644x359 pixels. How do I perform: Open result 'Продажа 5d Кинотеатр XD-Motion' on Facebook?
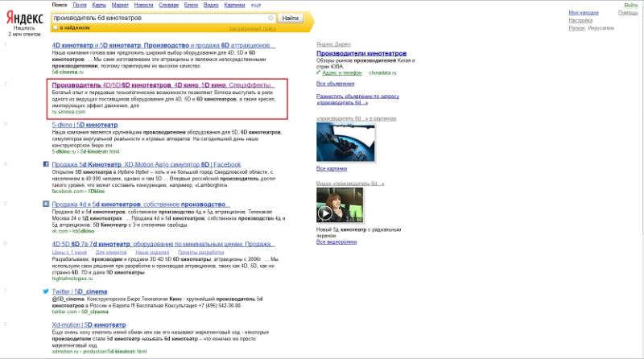point(147,164)
